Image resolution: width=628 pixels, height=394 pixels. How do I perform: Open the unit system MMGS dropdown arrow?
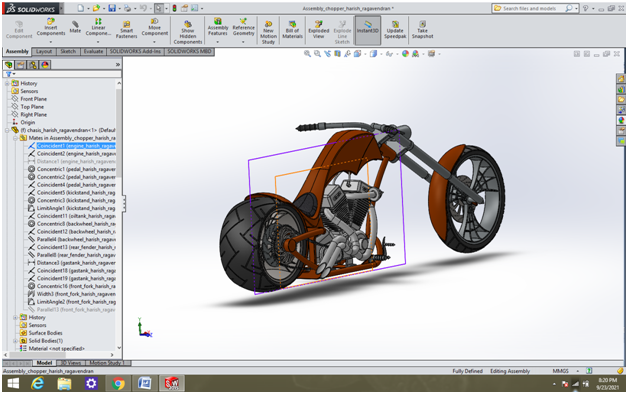577,371
